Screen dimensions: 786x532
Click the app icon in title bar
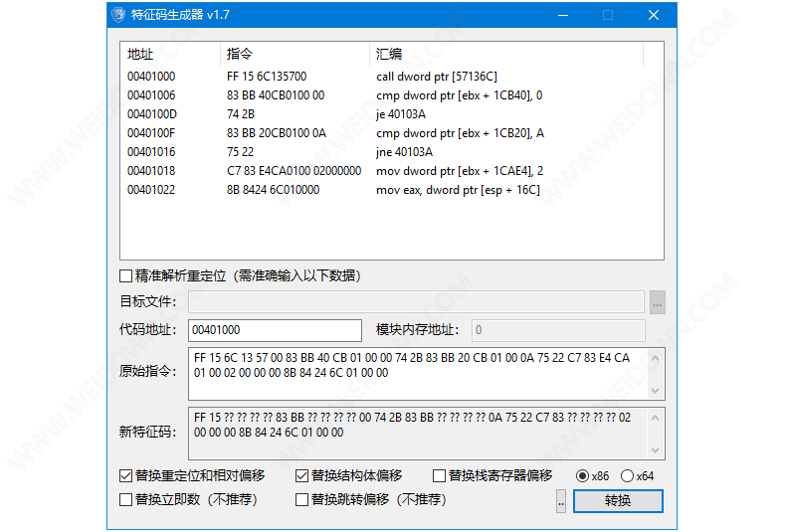tap(118, 15)
